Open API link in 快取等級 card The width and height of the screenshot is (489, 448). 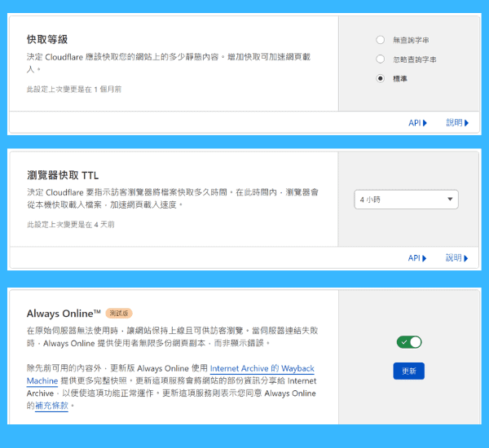[x=417, y=123]
